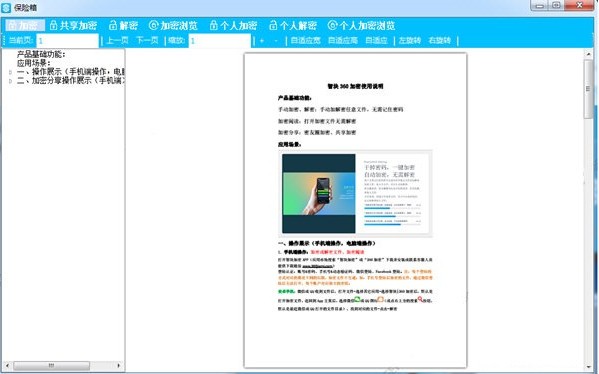
Task: Expand the 一、操作展示 tree node
Action: click(x=10, y=72)
